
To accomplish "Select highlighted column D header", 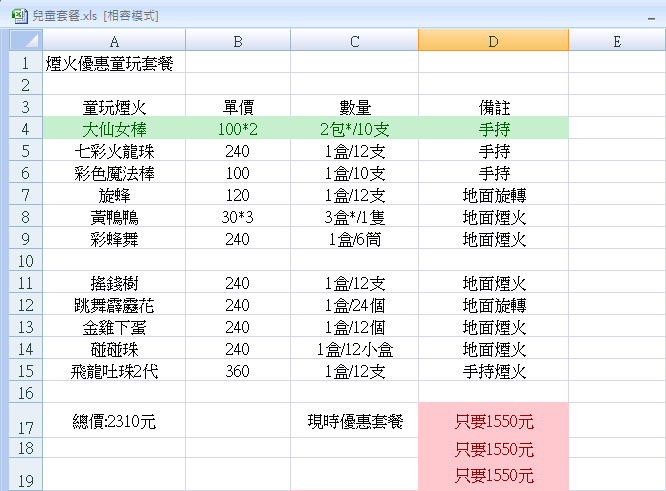I will click(x=493, y=41).
